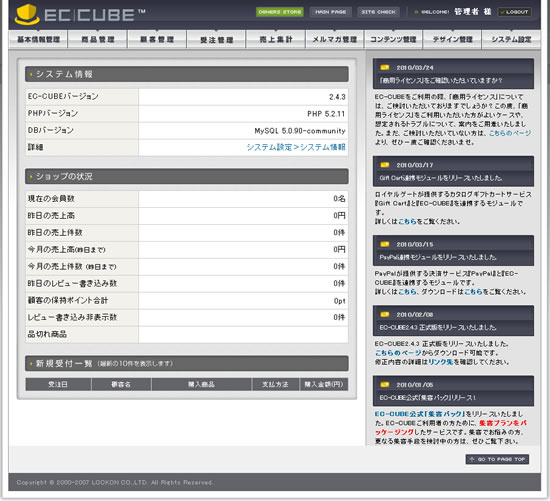Click the 新規受付一覧 section header
550x501 pixels.
187,363
